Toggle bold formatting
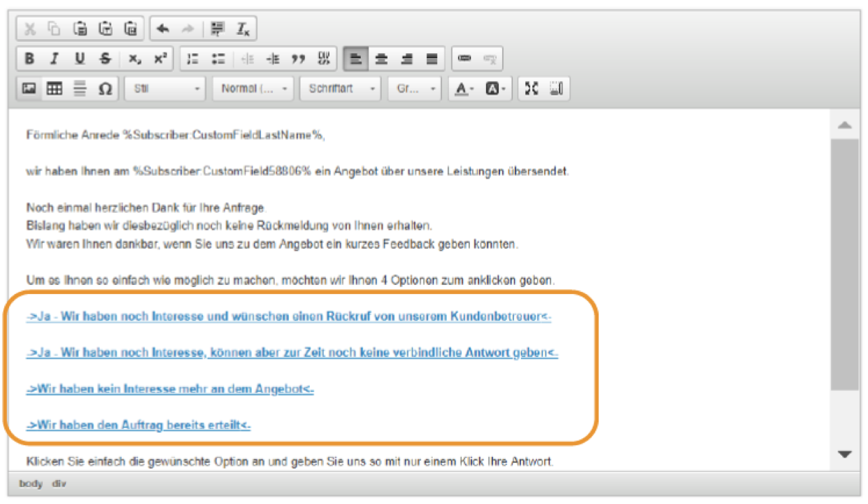The width and height of the screenshot is (868, 504). [29, 59]
